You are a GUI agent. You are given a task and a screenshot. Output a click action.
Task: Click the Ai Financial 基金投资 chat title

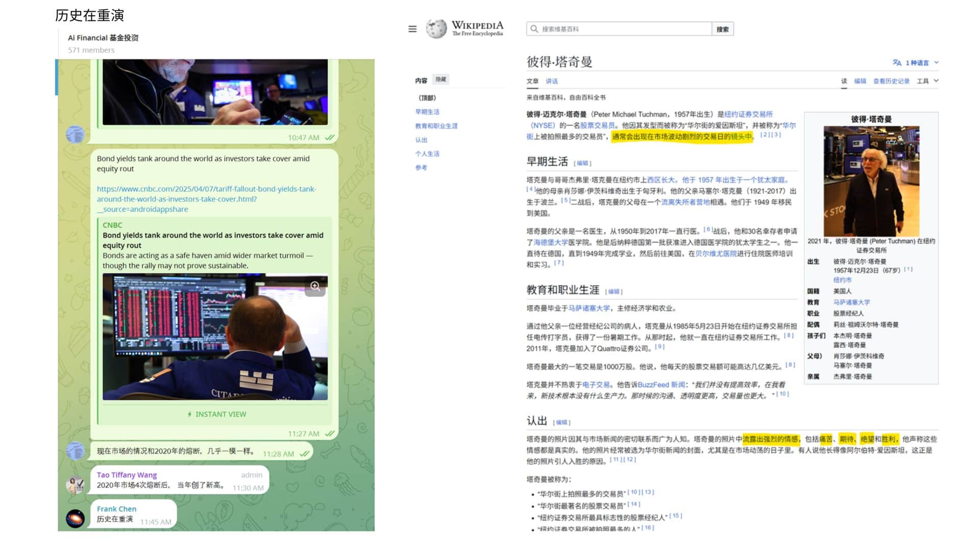(x=103, y=38)
